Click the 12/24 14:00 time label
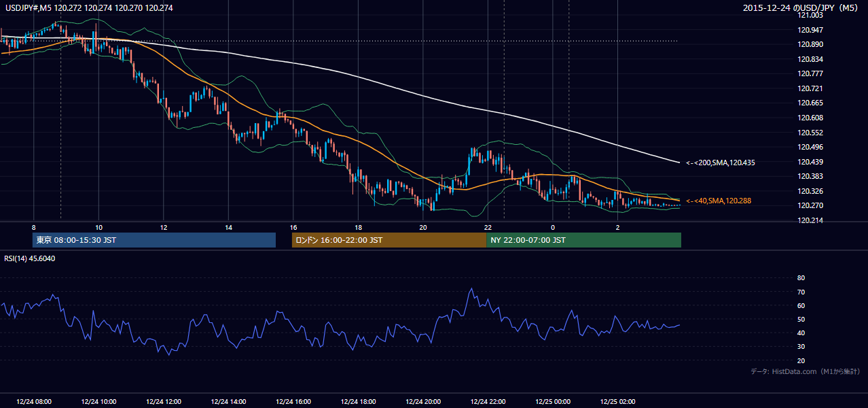 click(x=228, y=402)
